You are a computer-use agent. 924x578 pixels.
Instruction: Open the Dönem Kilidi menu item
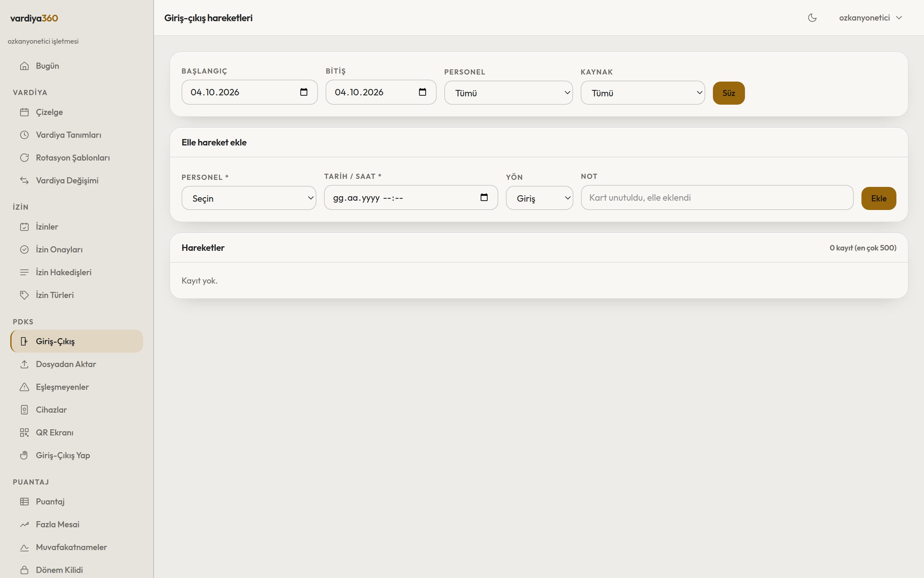tap(77, 570)
